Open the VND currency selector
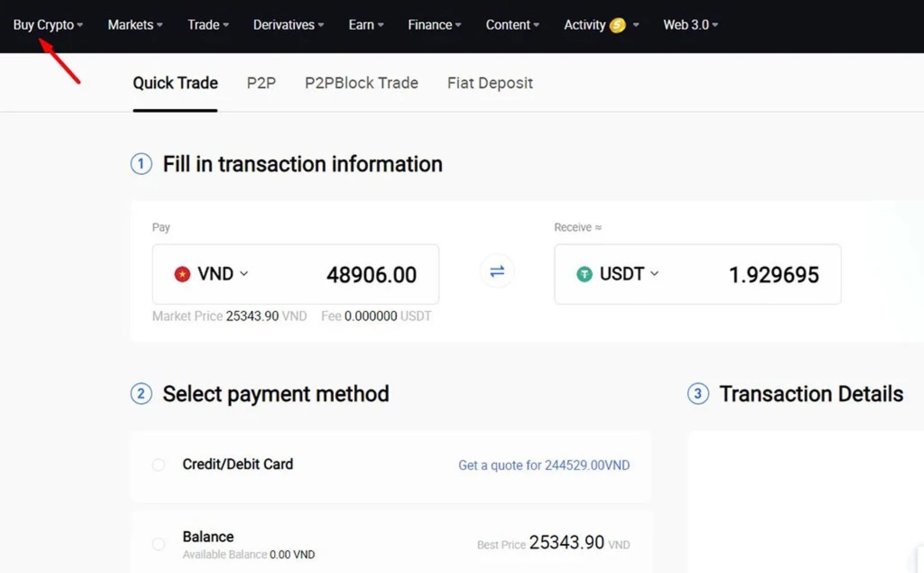 point(211,274)
